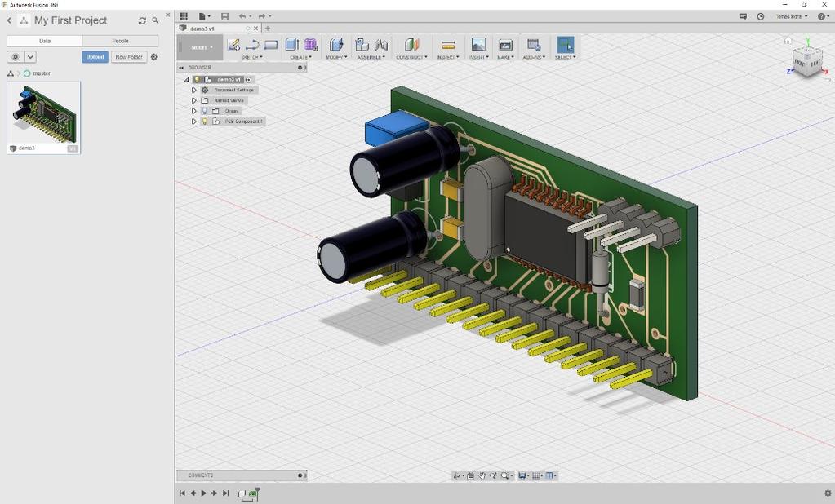Viewport: 835px width, 504px height.
Task: Open the MODEL workspace switcher
Action: point(200,48)
